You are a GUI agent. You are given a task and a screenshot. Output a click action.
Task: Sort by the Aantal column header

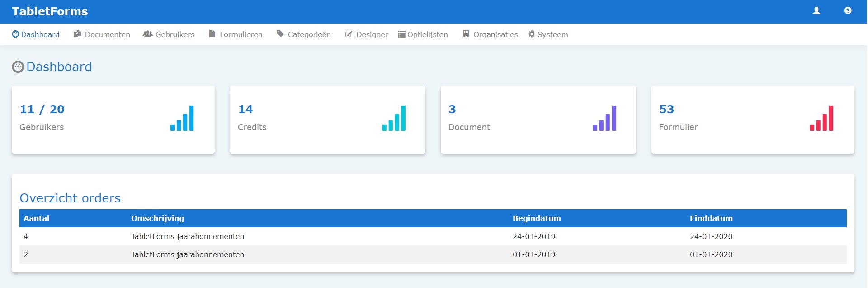pyautogui.click(x=37, y=218)
